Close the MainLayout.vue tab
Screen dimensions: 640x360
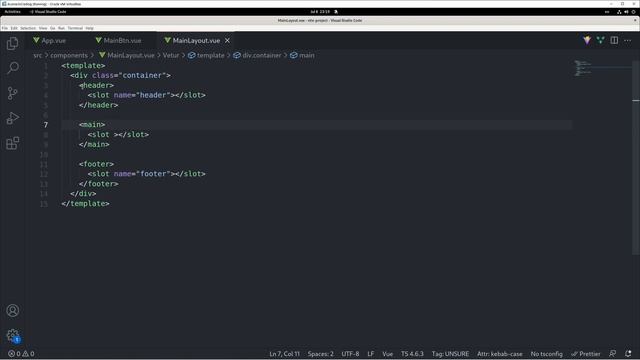click(x=227, y=40)
